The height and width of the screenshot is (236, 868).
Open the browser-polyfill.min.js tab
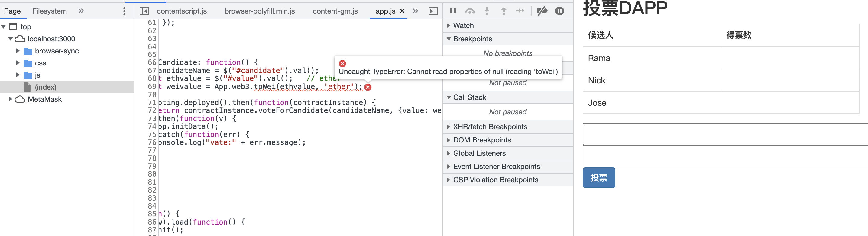click(x=259, y=11)
